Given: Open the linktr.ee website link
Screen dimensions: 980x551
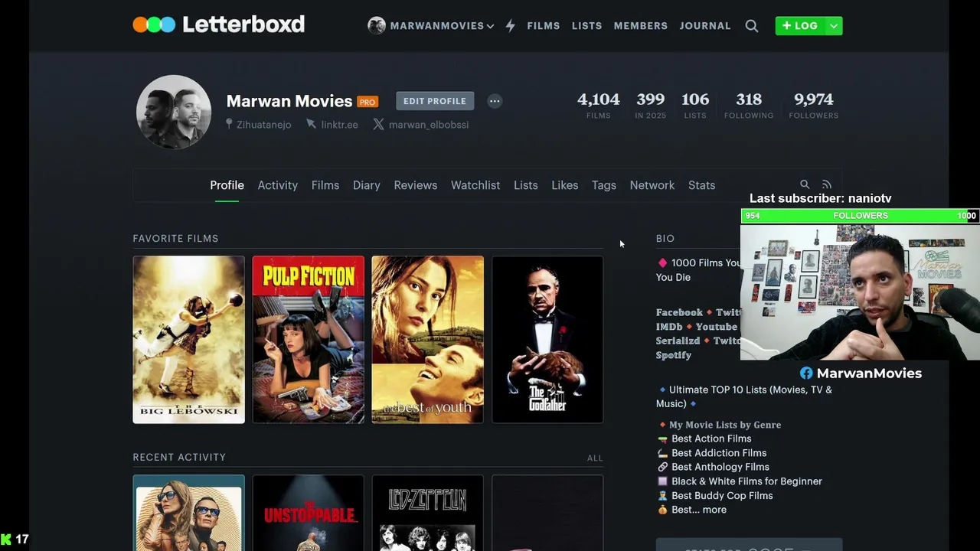Looking at the screenshot, I should [x=339, y=125].
